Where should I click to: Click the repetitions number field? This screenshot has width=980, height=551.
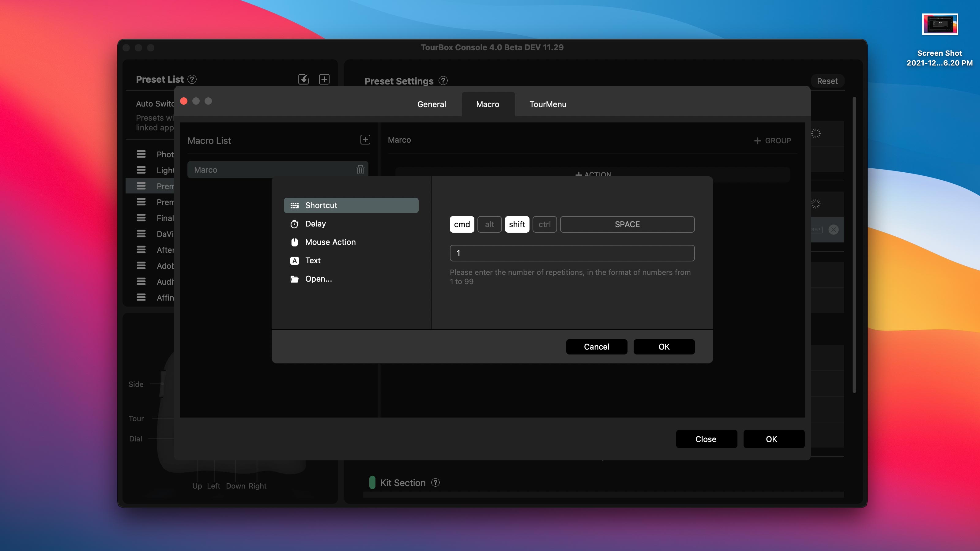(572, 253)
